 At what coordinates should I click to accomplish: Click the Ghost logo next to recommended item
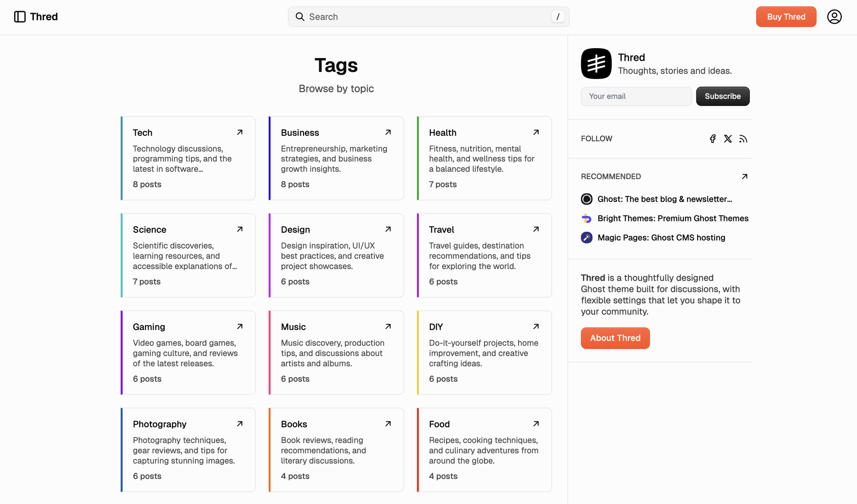[x=587, y=199]
